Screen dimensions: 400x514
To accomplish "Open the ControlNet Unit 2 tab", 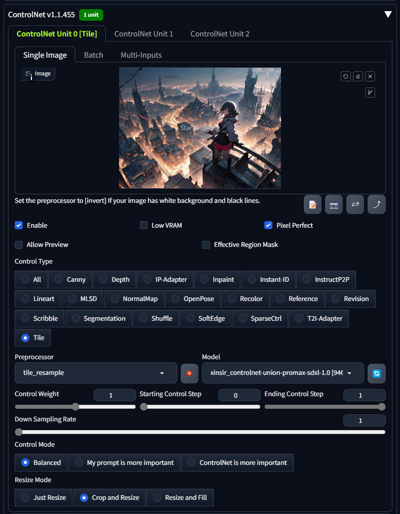I will tap(220, 34).
